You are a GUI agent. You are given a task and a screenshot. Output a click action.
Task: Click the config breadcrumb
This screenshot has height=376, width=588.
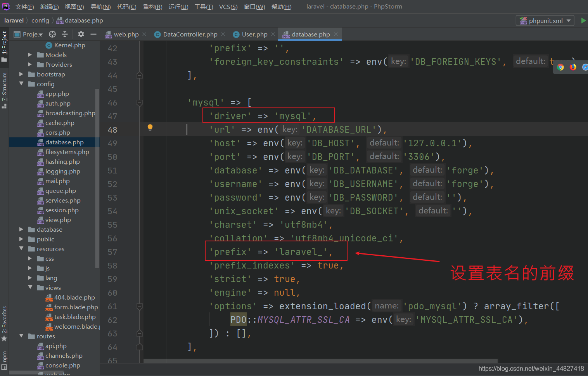(40, 21)
